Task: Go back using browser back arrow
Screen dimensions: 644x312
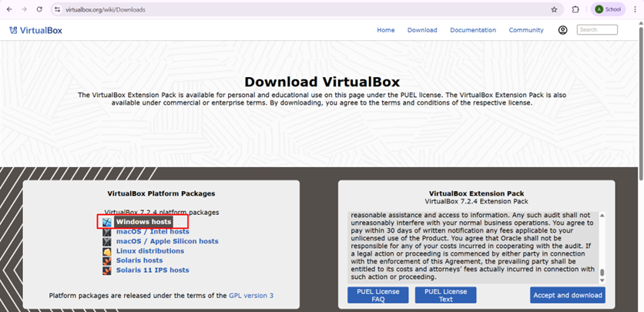Action: coord(8,9)
